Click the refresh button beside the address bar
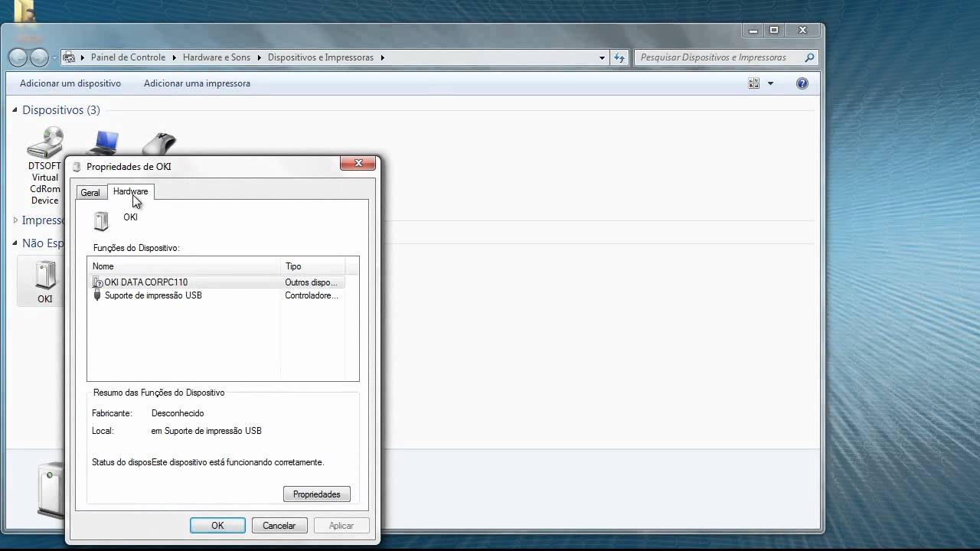 [619, 57]
